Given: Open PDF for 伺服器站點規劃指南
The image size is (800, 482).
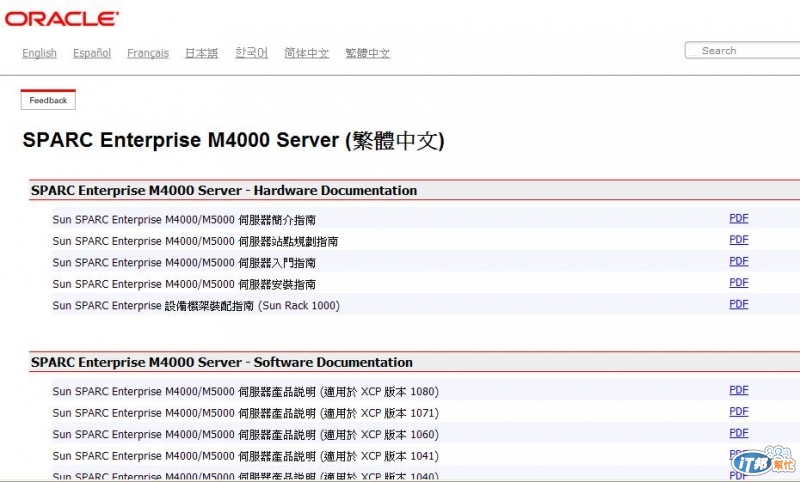Looking at the screenshot, I should [x=738, y=240].
